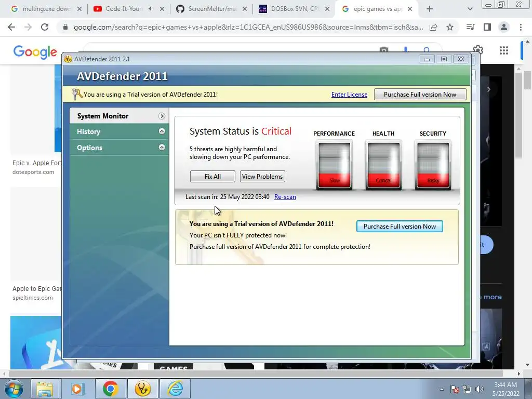Click dotesports.com result in Chrome
The height and width of the screenshot is (399, 532).
[x=33, y=172]
